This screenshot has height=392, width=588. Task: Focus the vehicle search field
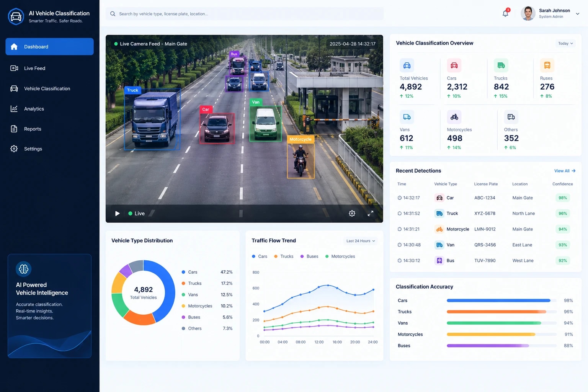click(244, 14)
